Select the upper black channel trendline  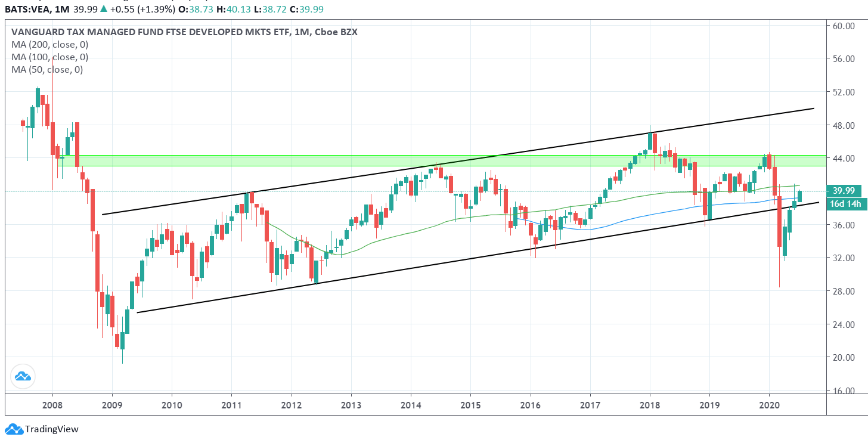click(458, 162)
